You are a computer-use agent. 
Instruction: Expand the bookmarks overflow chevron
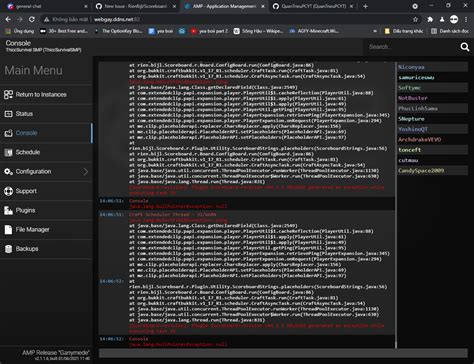(375, 31)
